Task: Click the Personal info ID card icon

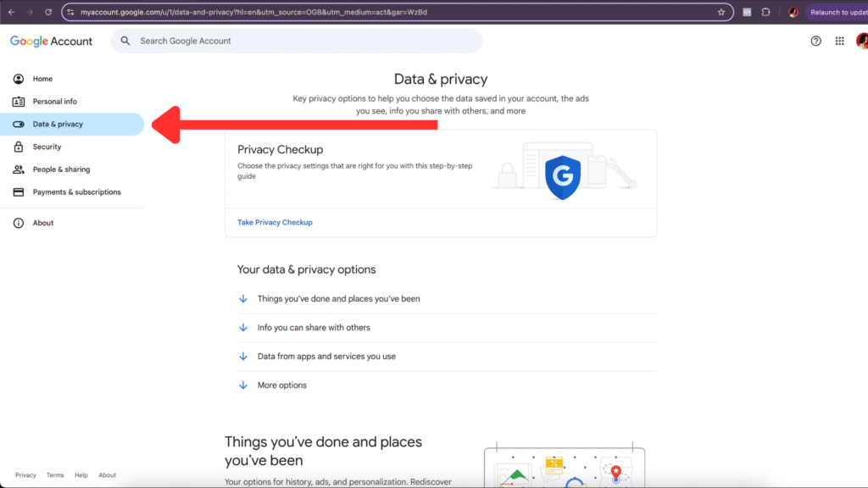Action: point(19,102)
